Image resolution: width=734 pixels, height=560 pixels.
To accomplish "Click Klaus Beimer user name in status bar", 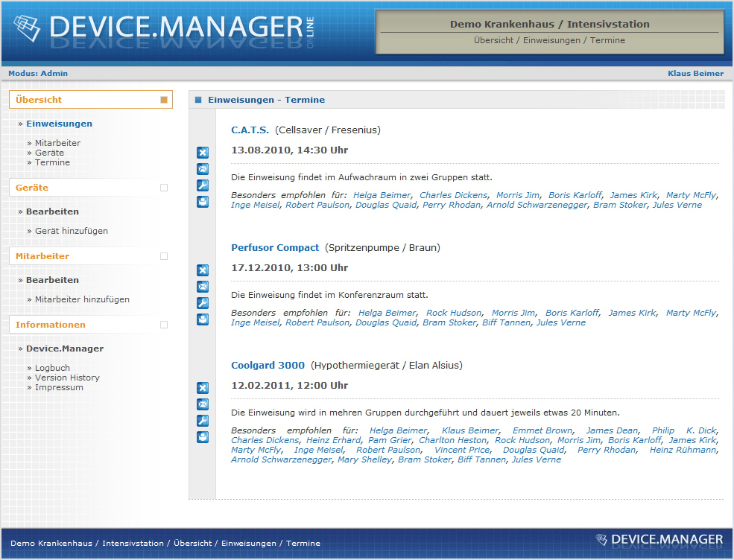I will [695, 73].
